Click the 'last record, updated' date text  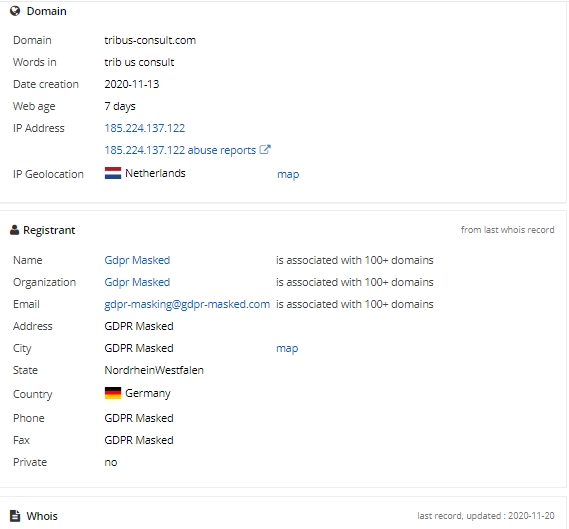coord(486,516)
